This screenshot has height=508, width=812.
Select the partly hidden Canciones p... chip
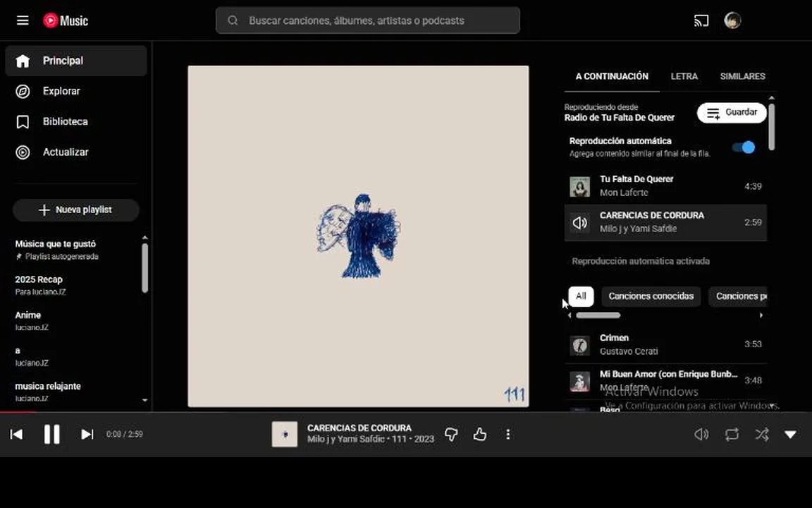pos(738,296)
